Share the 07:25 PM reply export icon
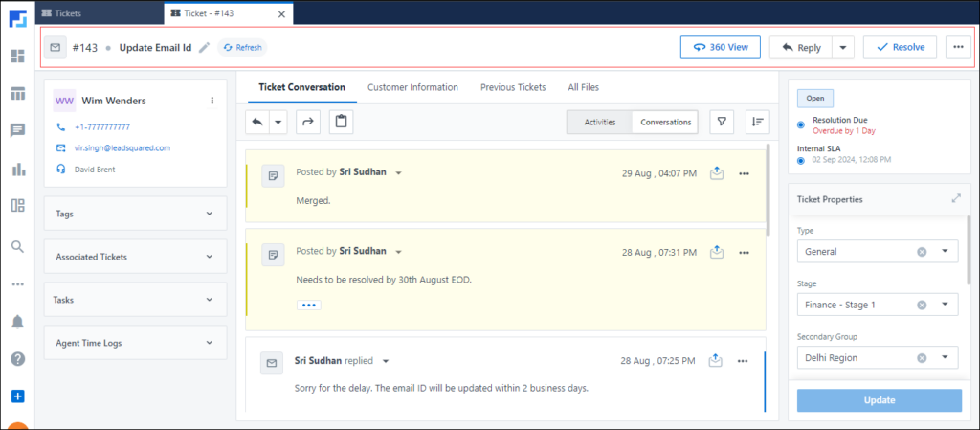The image size is (980, 430). click(716, 361)
